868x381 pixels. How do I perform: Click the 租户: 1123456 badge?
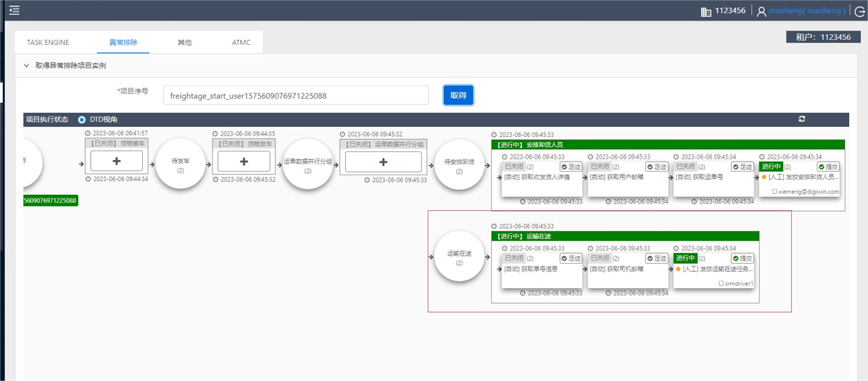pyautogui.click(x=823, y=37)
